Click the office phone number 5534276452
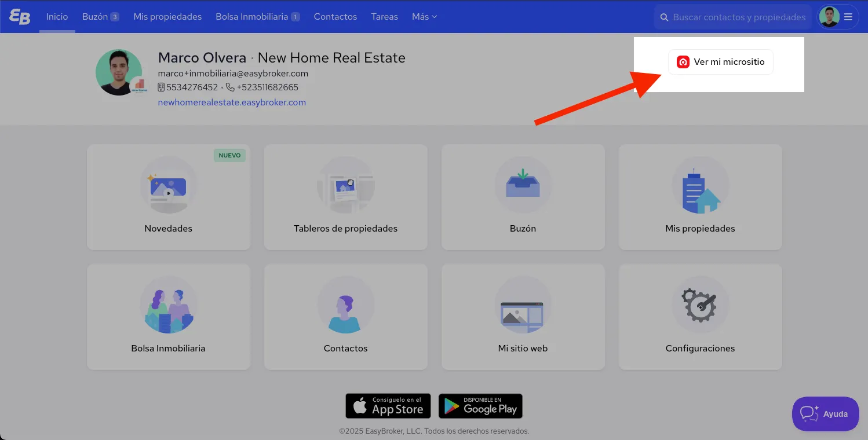This screenshot has width=868, height=440. tap(192, 87)
